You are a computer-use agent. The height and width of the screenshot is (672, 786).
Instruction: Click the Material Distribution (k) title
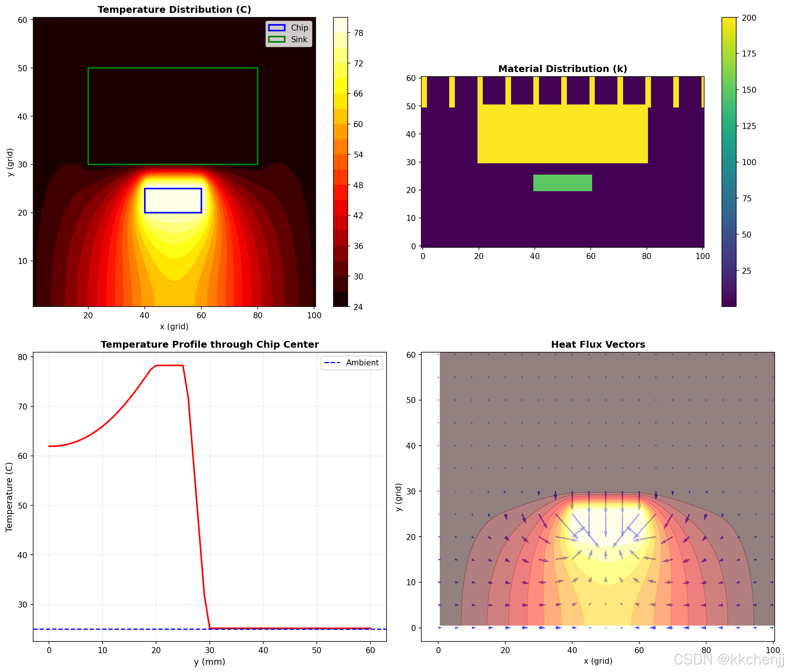coord(562,69)
